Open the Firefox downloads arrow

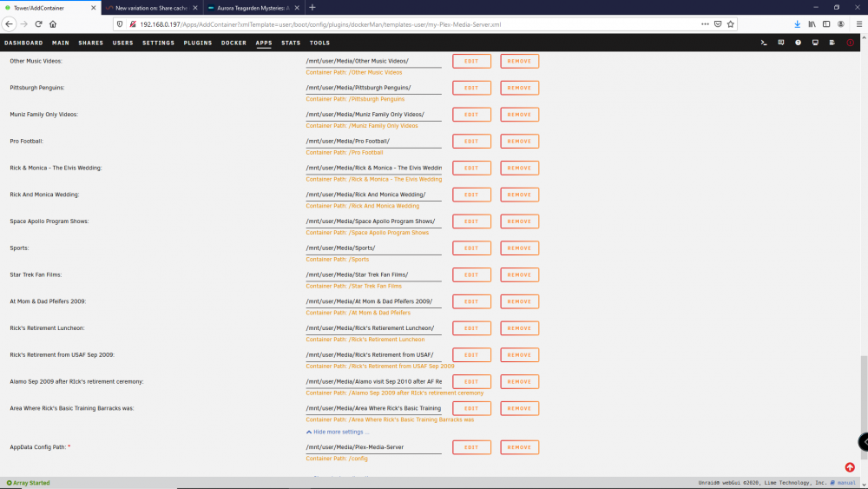pos(797,23)
